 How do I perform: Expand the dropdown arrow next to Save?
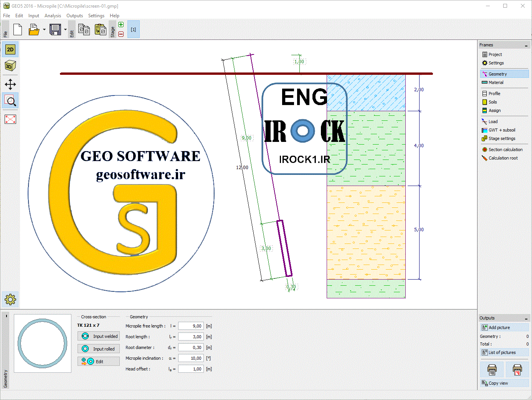click(x=65, y=30)
